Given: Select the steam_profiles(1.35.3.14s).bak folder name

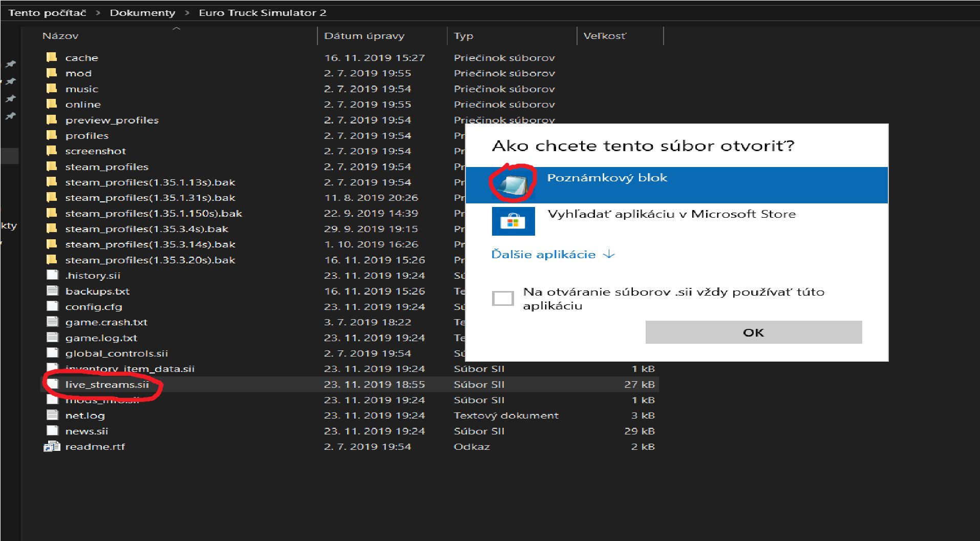Looking at the screenshot, I should pyautogui.click(x=151, y=244).
